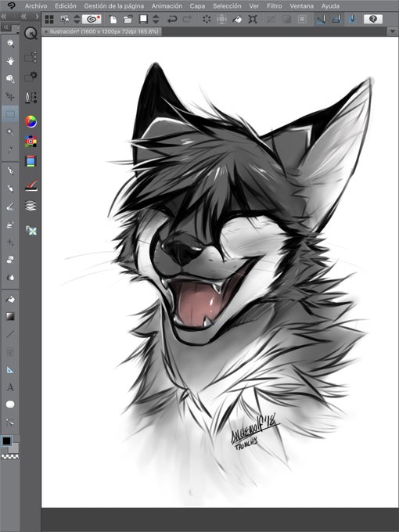Open the Material palette icon
Viewport: 399px width, 532px height.
(31, 231)
